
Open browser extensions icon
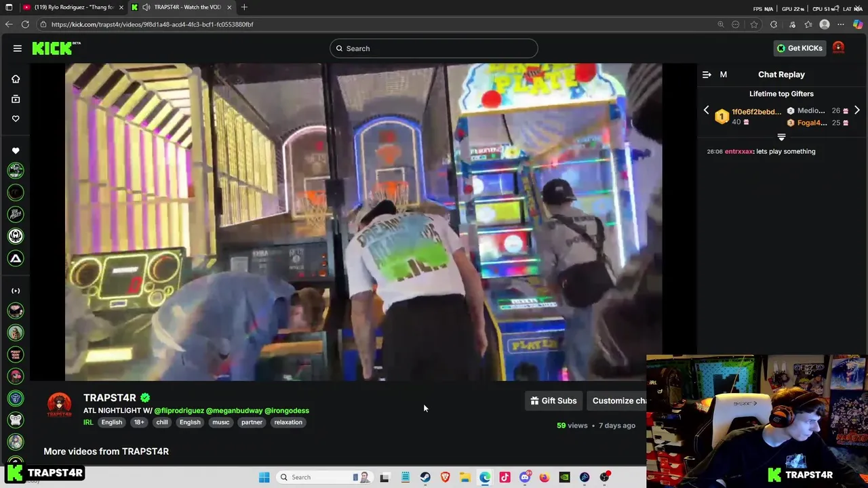pos(774,24)
